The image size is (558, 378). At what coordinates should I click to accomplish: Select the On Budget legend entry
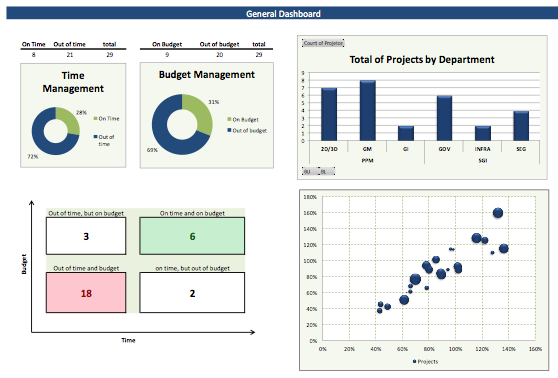coord(243,119)
